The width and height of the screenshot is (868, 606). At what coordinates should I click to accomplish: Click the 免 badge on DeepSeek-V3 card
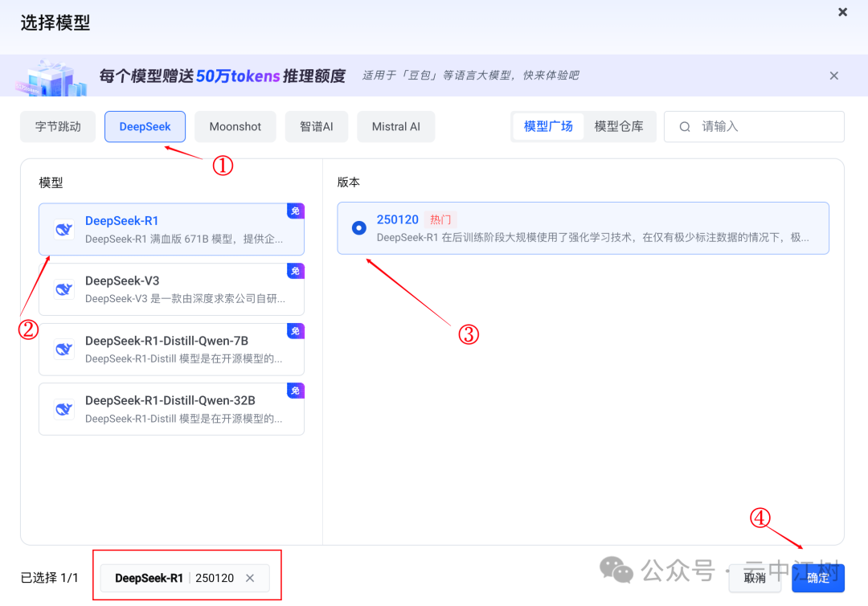(x=296, y=271)
